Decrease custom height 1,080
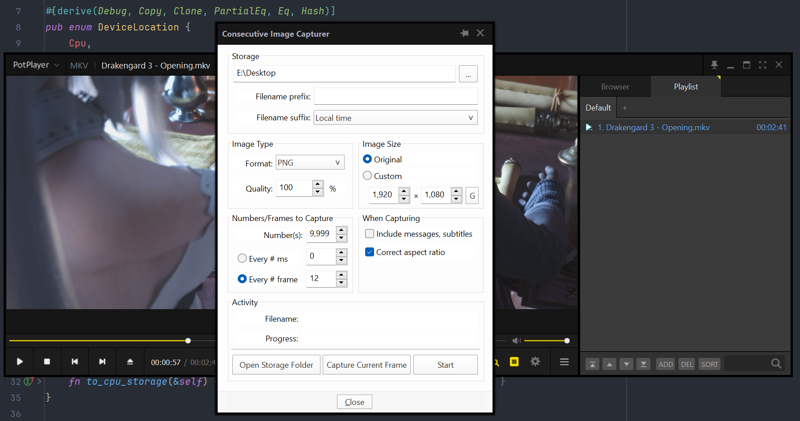 [457, 199]
